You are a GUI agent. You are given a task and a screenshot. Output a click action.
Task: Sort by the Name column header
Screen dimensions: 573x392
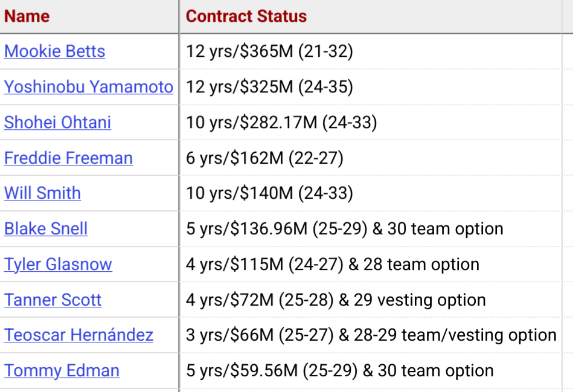(x=27, y=16)
